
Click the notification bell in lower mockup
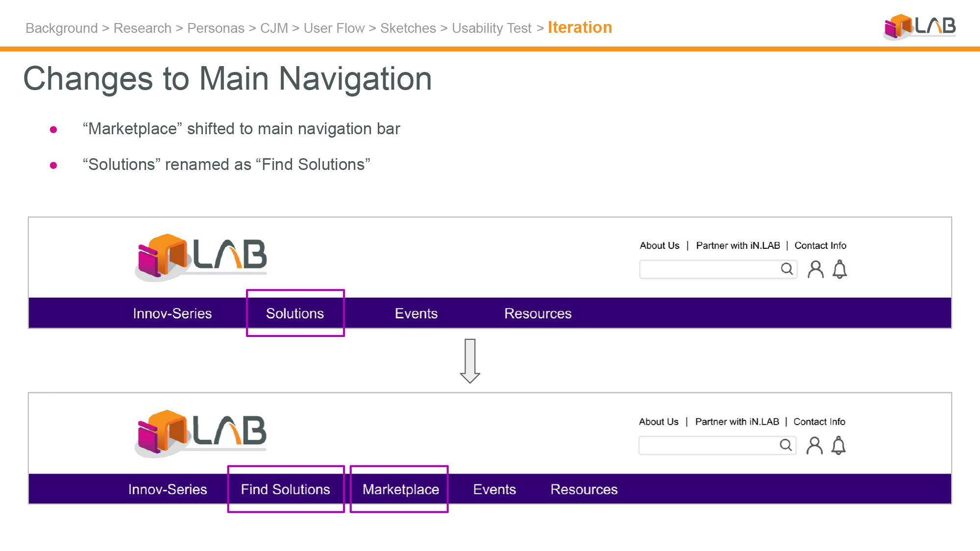839,446
